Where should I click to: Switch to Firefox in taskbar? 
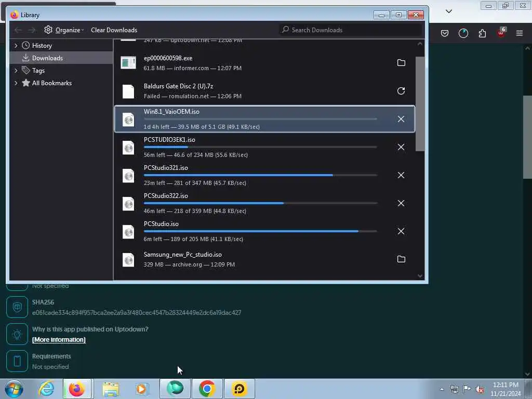tap(77, 389)
